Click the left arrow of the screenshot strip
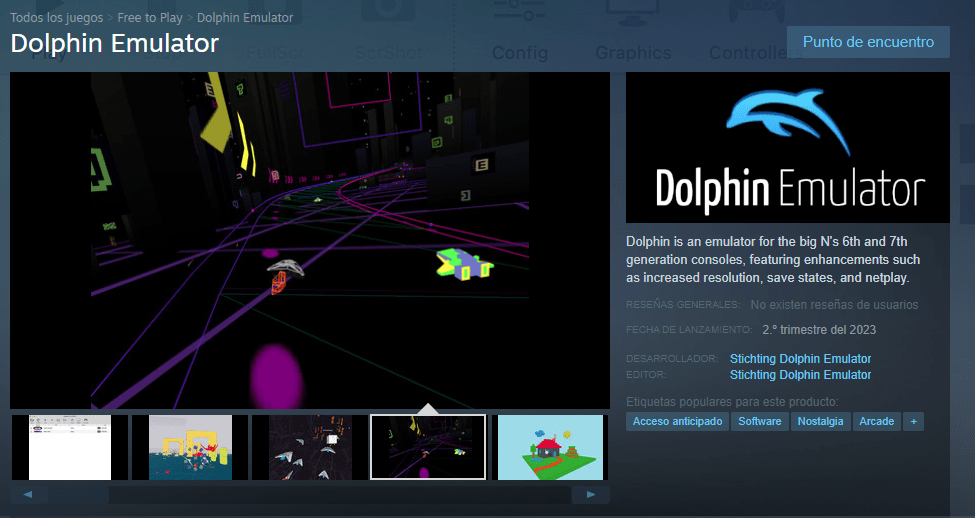This screenshot has width=975, height=518. [29, 494]
